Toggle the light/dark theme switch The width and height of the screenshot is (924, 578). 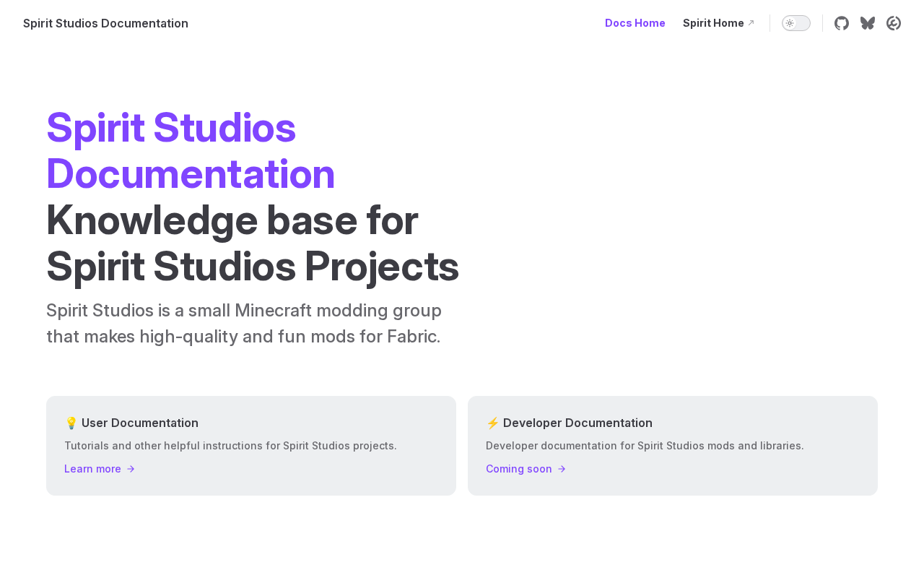796,23
